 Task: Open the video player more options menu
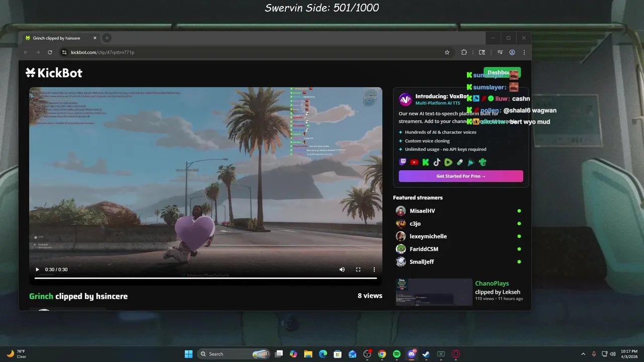(374, 269)
